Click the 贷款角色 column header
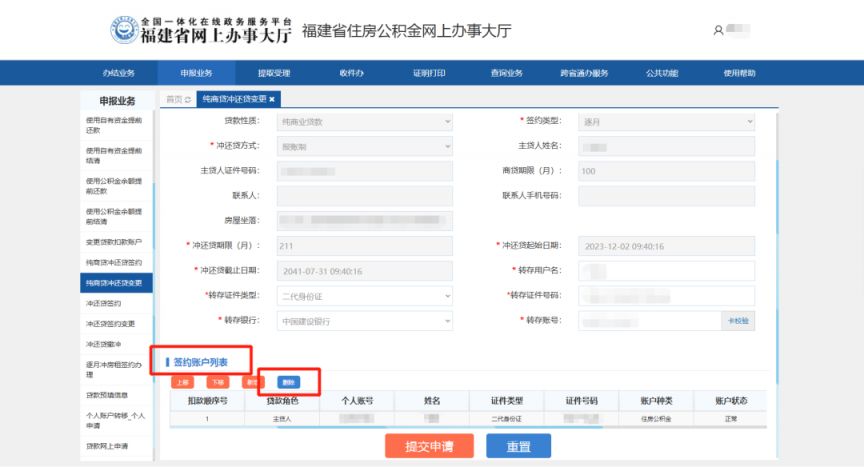 [282, 401]
